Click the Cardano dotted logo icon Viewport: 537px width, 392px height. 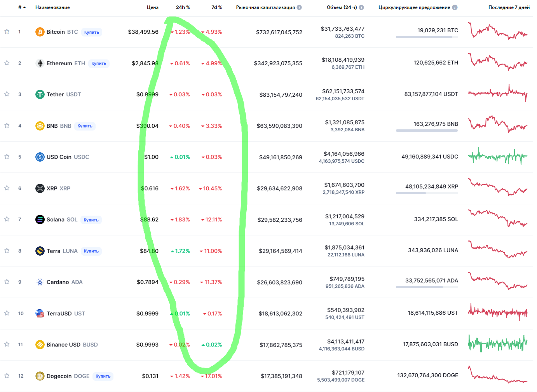[40, 282]
